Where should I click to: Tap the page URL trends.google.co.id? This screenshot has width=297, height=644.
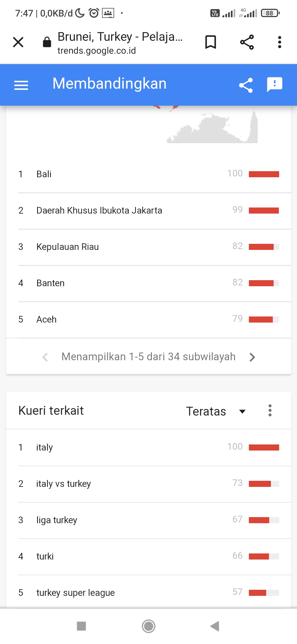pyautogui.click(x=97, y=51)
